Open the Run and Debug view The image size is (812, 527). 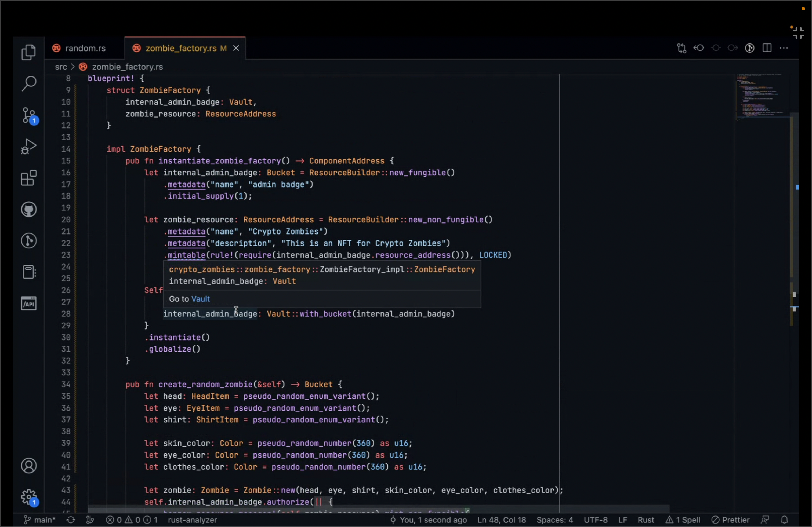pyautogui.click(x=29, y=147)
